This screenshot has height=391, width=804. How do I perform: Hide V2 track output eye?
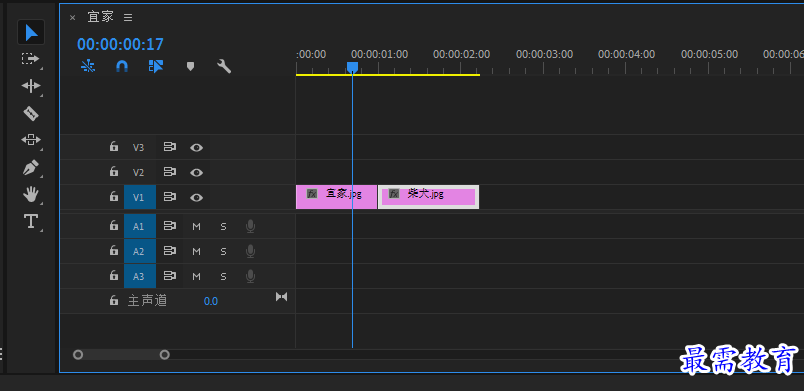click(196, 173)
